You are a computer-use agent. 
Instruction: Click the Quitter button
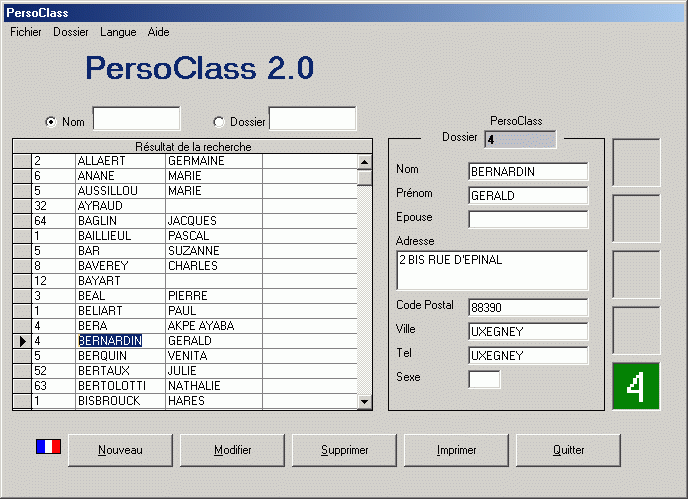click(x=568, y=450)
